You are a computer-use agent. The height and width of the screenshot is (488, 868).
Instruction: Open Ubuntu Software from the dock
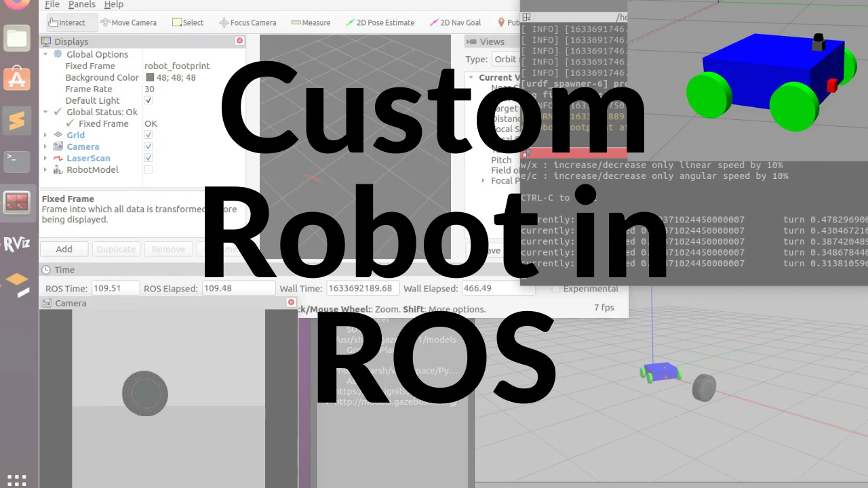click(x=17, y=80)
